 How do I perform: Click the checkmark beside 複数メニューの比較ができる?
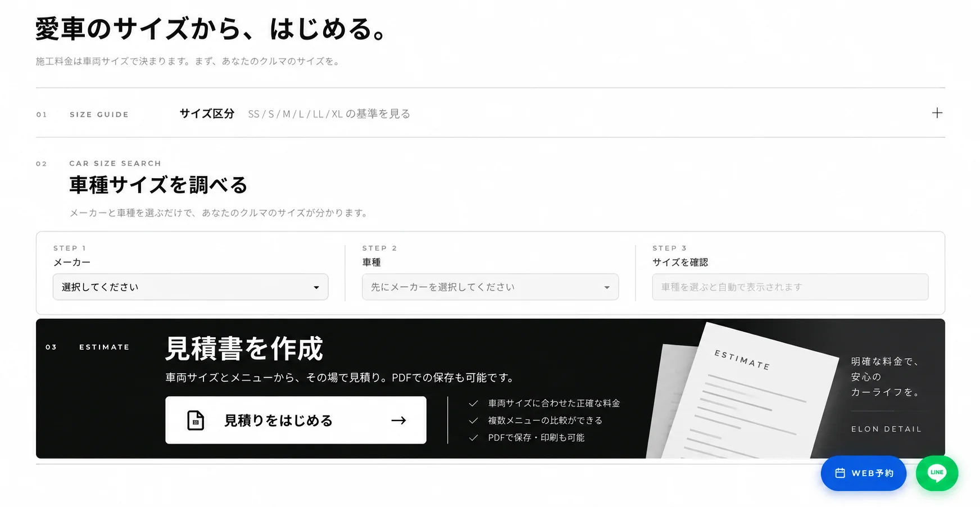[x=473, y=420]
